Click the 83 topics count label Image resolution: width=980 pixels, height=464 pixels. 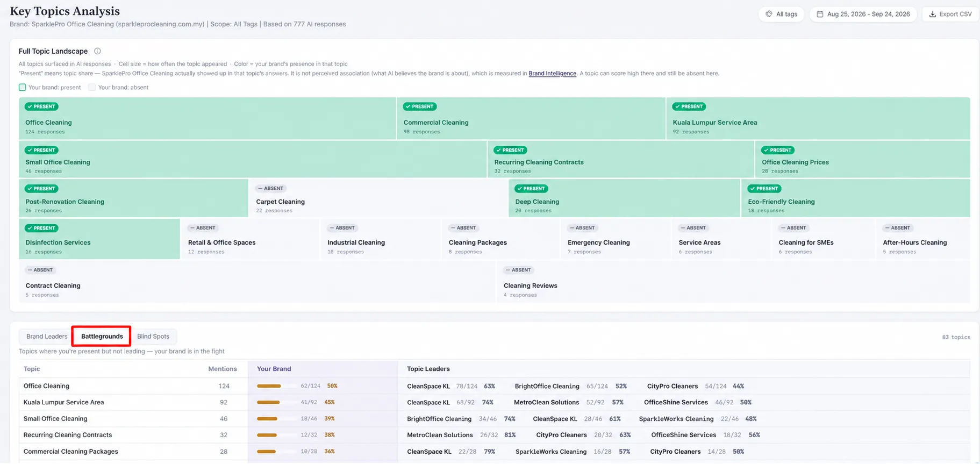click(x=956, y=337)
